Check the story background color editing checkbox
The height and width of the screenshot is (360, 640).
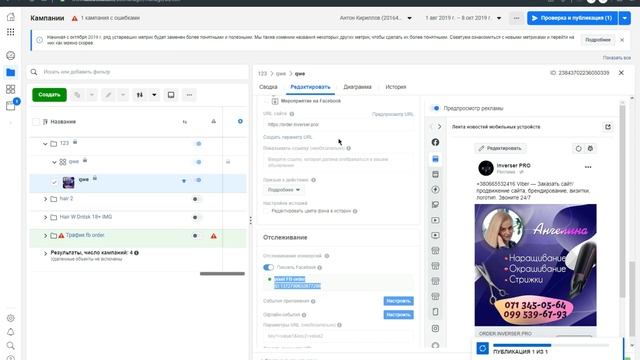267,211
